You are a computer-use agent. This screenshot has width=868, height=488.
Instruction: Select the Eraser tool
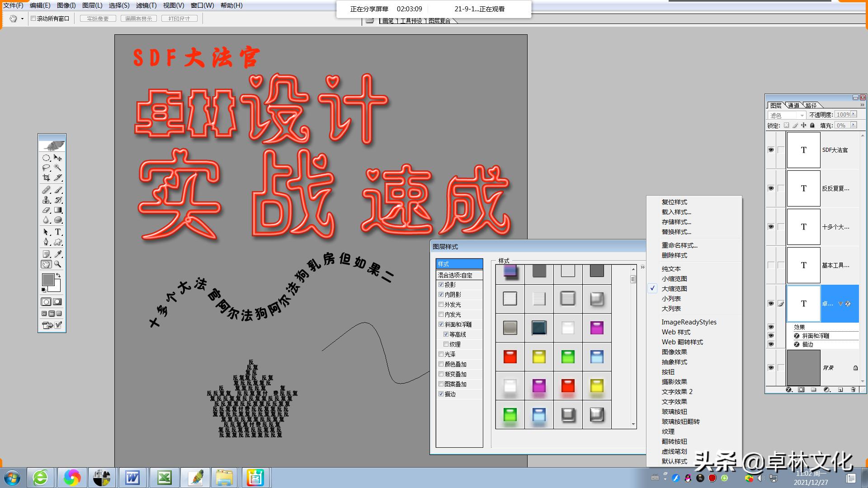point(46,210)
